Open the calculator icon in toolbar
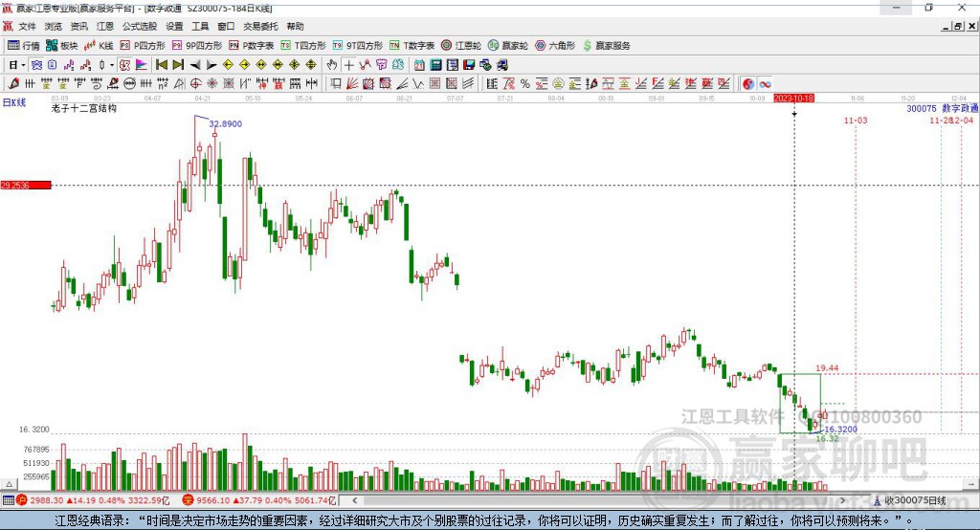 436,65
